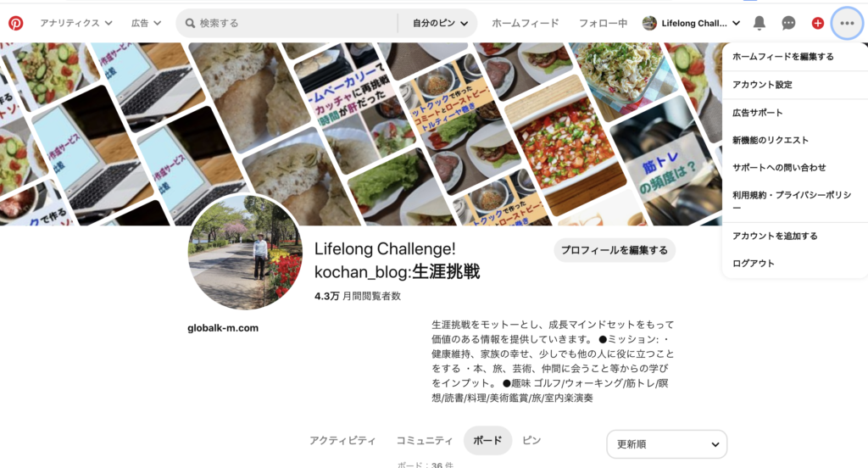The image size is (868, 468).
Task: Open the messages speech bubble icon
Action: click(788, 23)
